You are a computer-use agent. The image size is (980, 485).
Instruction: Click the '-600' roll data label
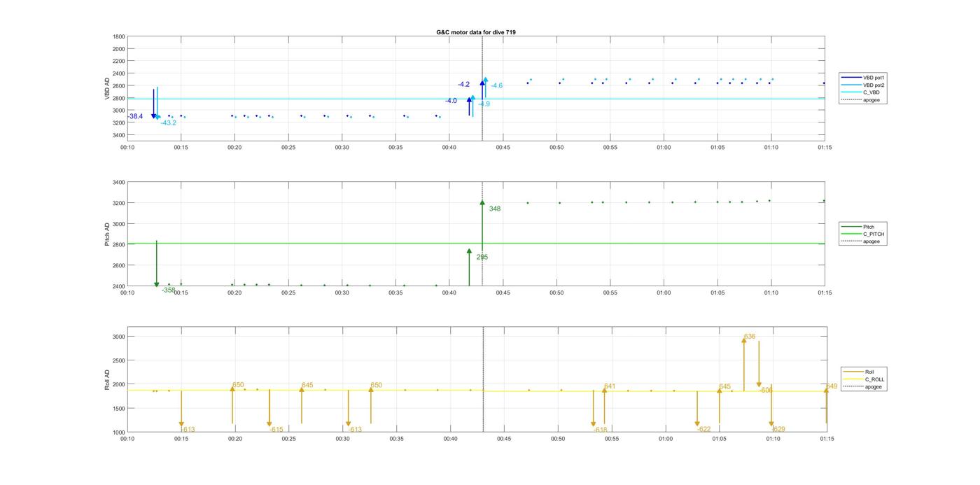(766, 391)
